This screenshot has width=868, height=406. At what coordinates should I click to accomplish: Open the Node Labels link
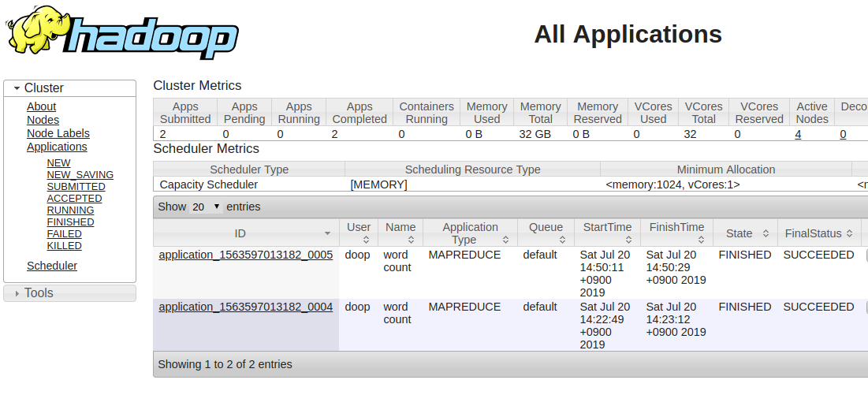[58, 133]
